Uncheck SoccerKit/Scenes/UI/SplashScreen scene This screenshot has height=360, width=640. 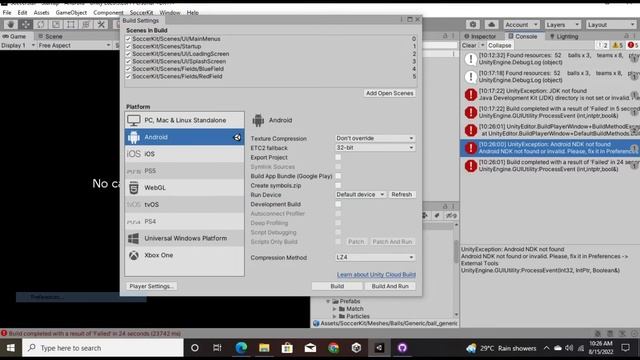point(128,61)
